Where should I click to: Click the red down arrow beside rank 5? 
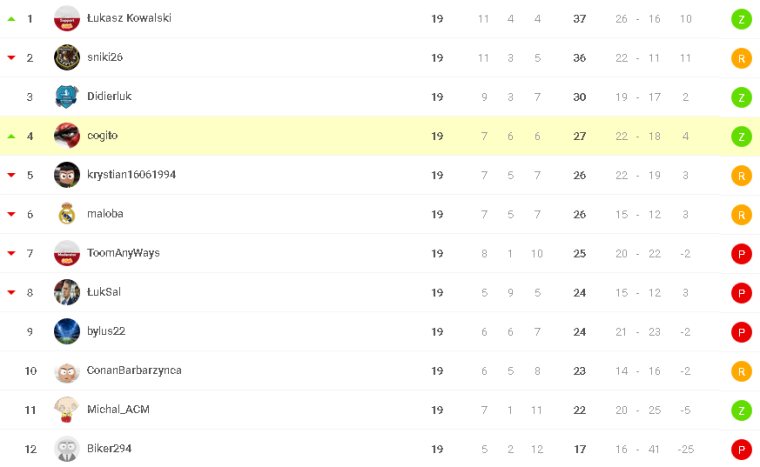(x=12, y=175)
